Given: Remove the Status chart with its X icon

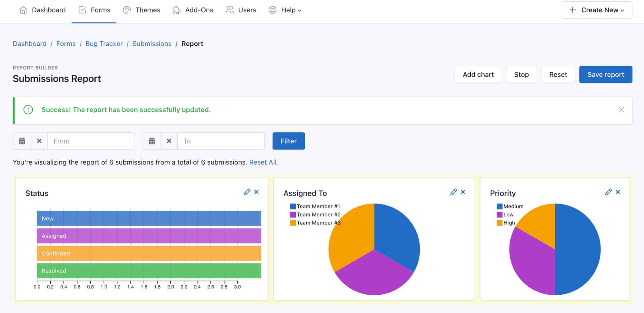Looking at the screenshot, I should click(257, 192).
